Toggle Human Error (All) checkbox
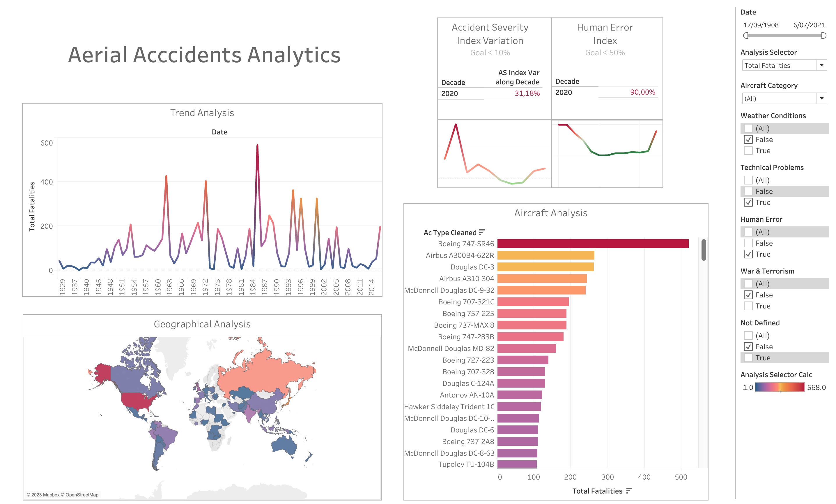The height and width of the screenshot is (504, 836). [748, 232]
